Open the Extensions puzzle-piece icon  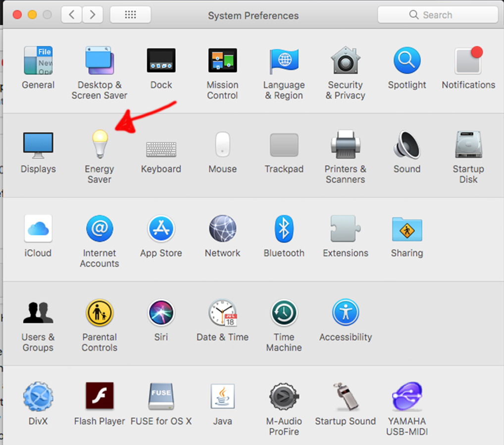pyautogui.click(x=346, y=228)
